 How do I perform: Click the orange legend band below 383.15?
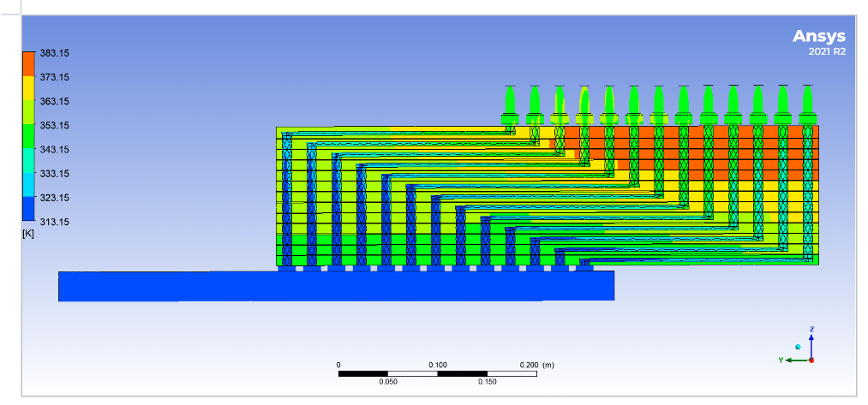coord(29,64)
